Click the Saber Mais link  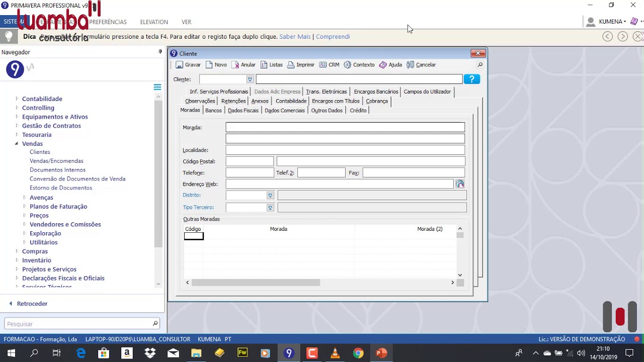click(295, 37)
